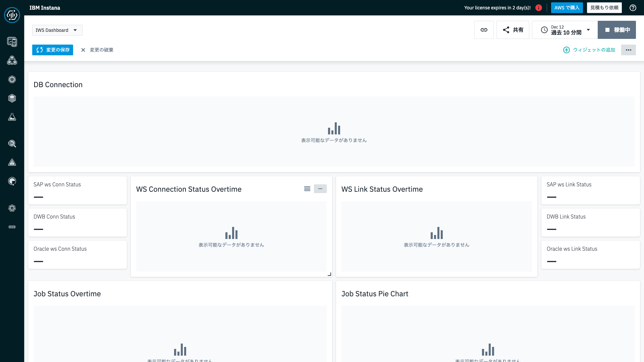The height and width of the screenshot is (362, 644).
Task: Open the Events warning triangle icon
Action: 12,163
